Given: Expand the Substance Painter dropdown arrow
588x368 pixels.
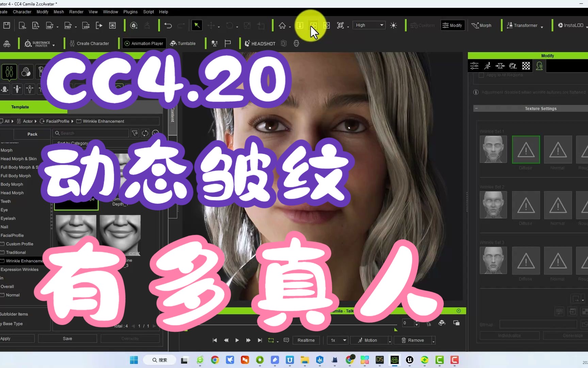Looking at the screenshot, I should click(x=54, y=45).
